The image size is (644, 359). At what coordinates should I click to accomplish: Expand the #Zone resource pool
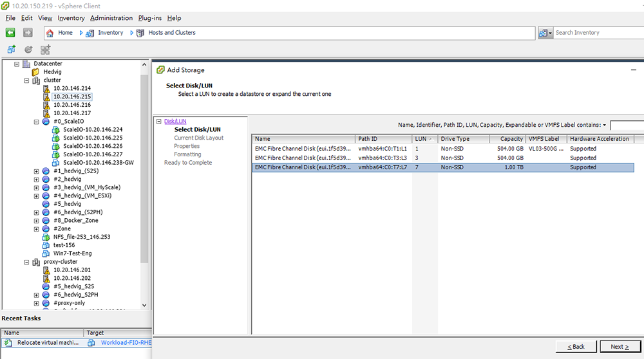coord(37,229)
